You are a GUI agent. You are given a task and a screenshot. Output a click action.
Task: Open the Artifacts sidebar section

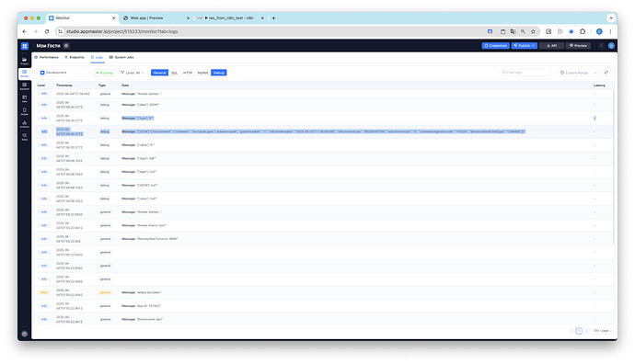[x=24, y=124]
